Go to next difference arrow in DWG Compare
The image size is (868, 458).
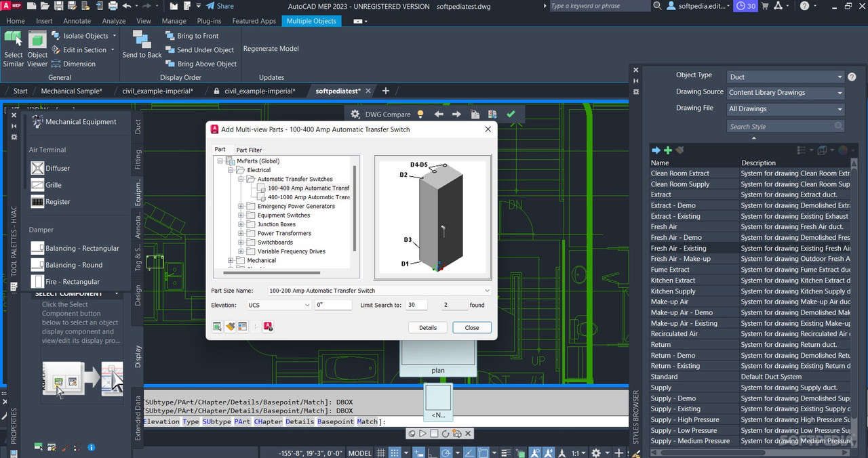click(456, 114)
